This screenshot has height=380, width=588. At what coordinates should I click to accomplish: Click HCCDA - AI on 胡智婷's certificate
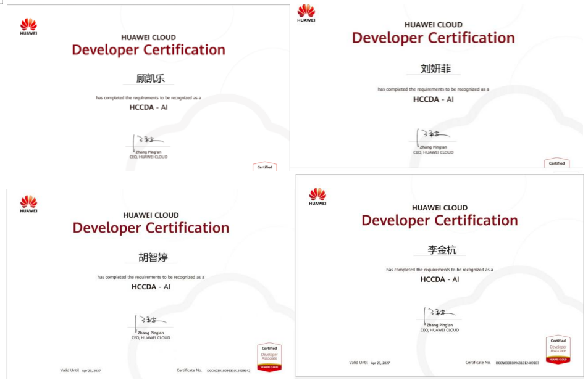[x=151, y=287]
